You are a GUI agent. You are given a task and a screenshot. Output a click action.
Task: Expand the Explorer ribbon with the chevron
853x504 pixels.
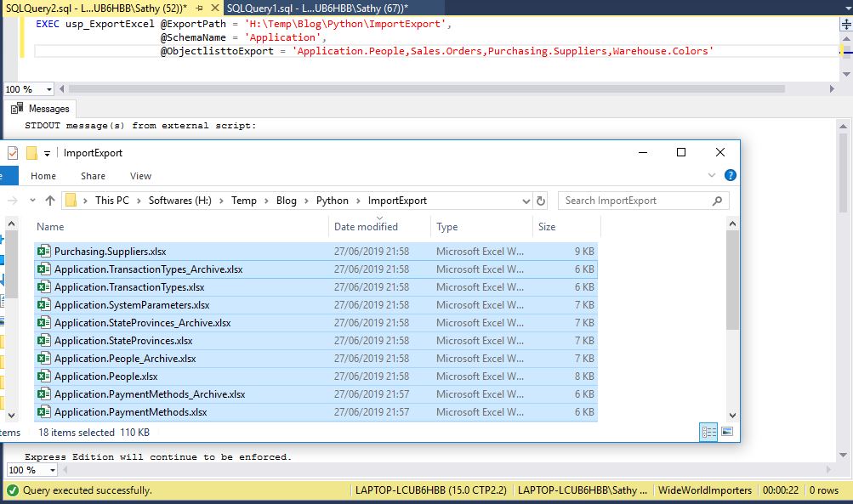[x=713, y=175]
